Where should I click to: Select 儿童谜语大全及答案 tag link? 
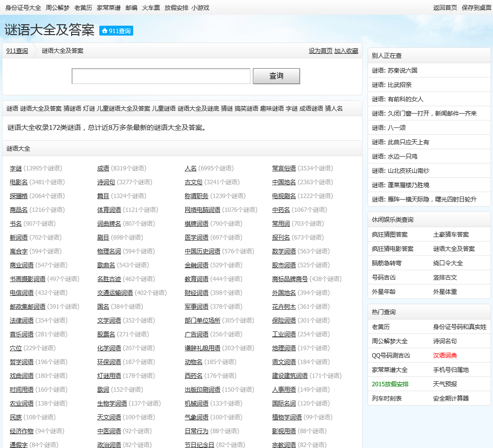click(x=123, y=109)
